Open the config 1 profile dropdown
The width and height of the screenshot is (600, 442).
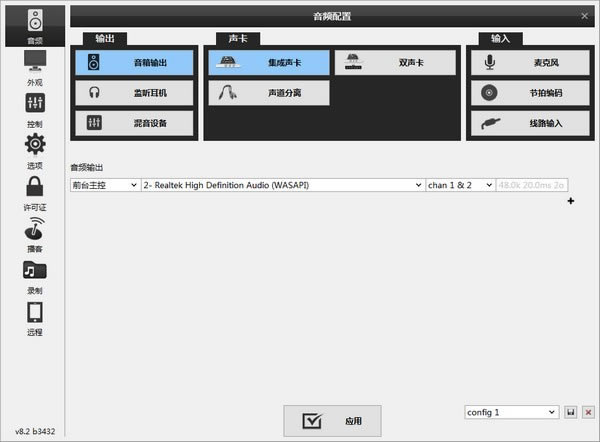point(511,412)
